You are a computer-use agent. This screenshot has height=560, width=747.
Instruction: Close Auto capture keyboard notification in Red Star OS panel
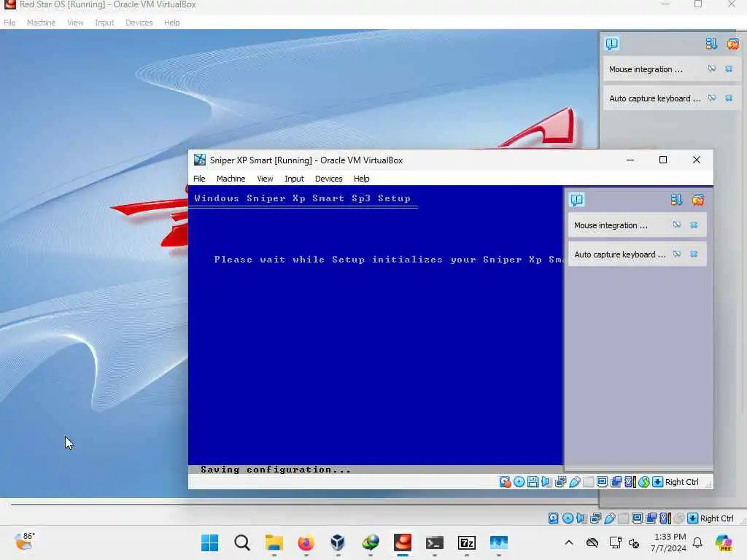tap(729, 98)
